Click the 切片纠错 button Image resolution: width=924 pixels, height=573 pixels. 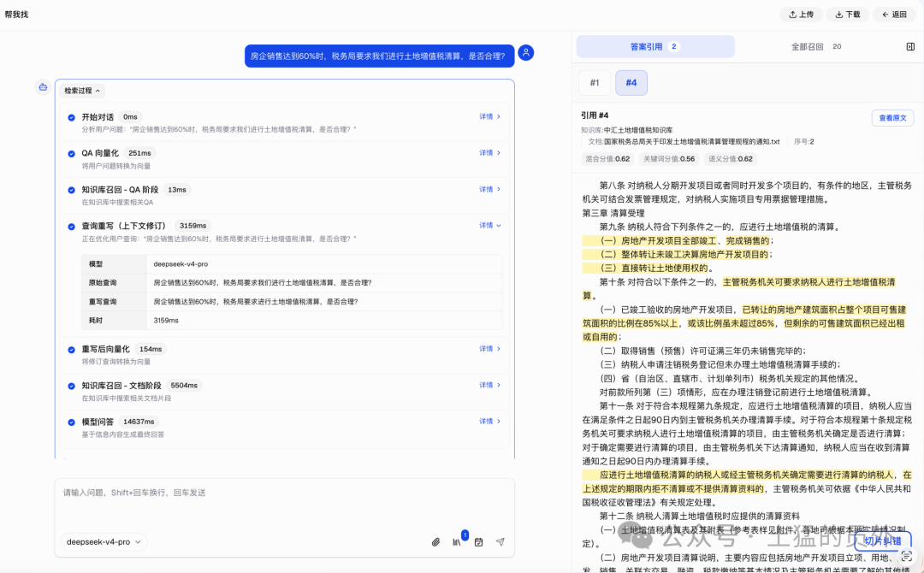tap(883, 541)
